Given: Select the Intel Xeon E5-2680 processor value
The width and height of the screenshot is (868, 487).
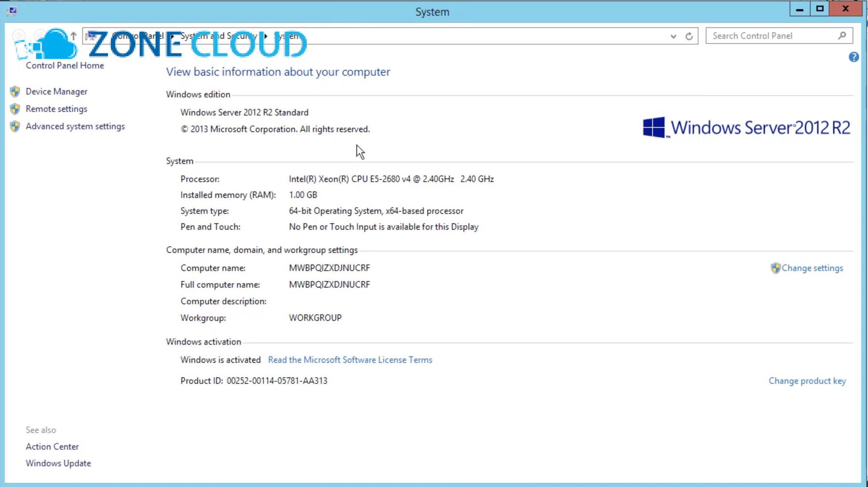Looking at the screenshot, I should (391, 179).
